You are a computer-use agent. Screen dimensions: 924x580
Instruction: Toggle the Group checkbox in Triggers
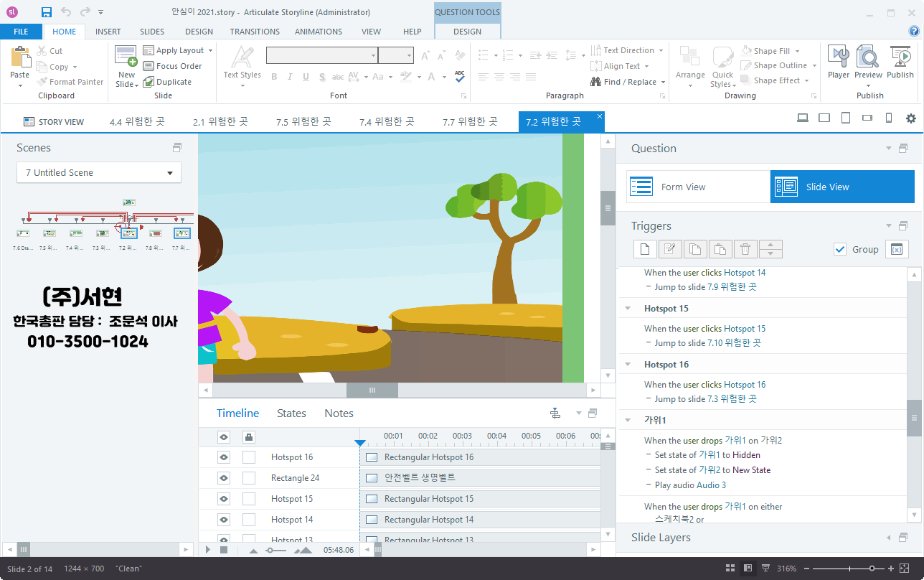point(840,249)
